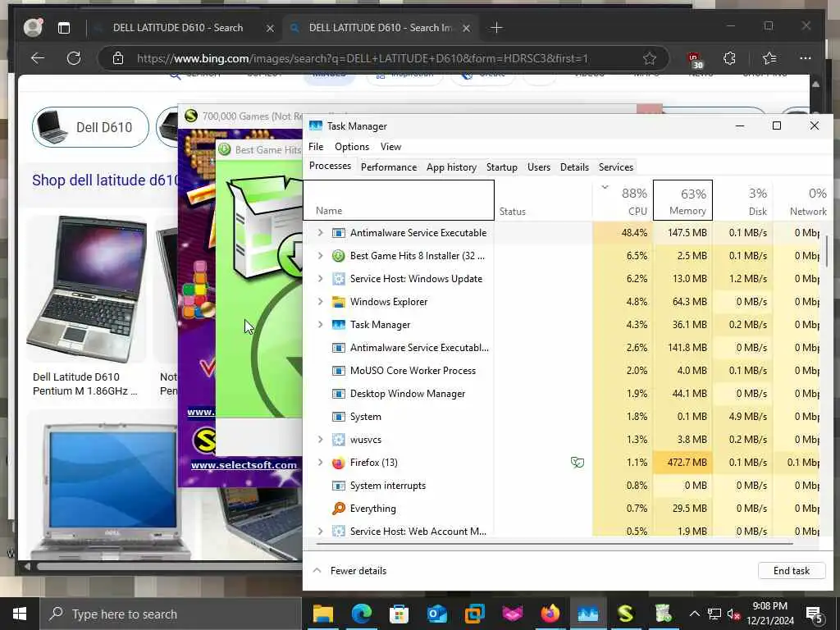Close the first DELL LATITUDE D610 tab
Viewport: 840px width, 630px height.
click(270, 29)
